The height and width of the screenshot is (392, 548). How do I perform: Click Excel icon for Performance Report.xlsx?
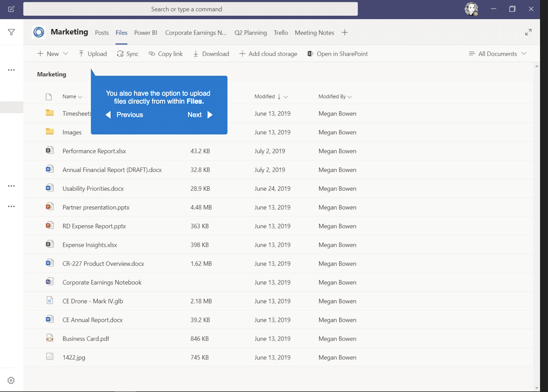(x=50, y=150)
